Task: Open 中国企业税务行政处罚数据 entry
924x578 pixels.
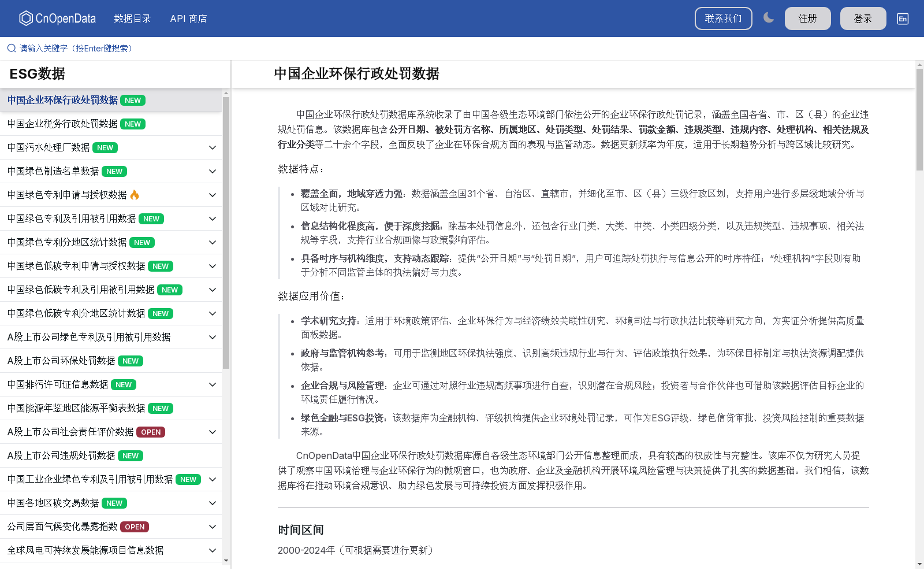Action: pyautogui.click(x=111, y=124)
